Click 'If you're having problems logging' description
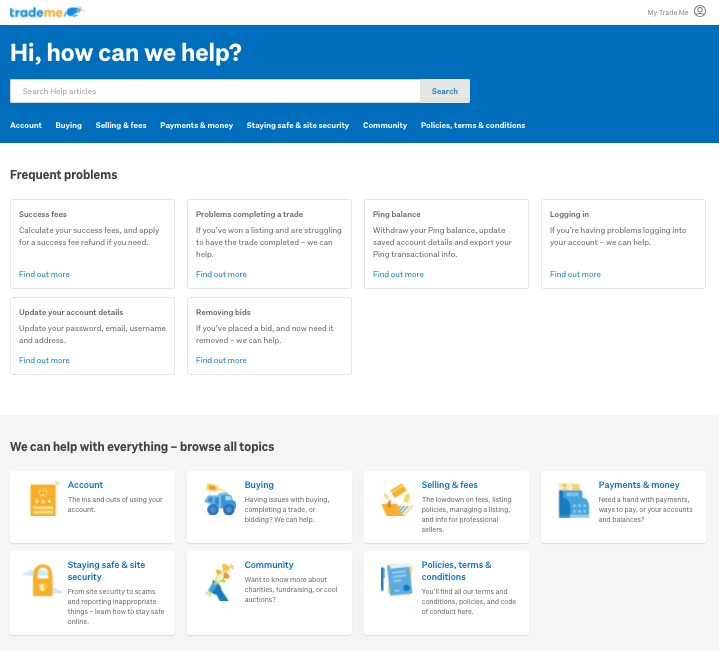The image size is (719, 651). [x=618, y=236]
